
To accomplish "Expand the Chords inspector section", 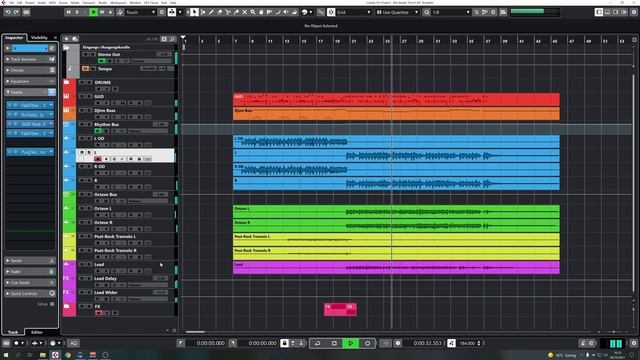I will point(30,70).
